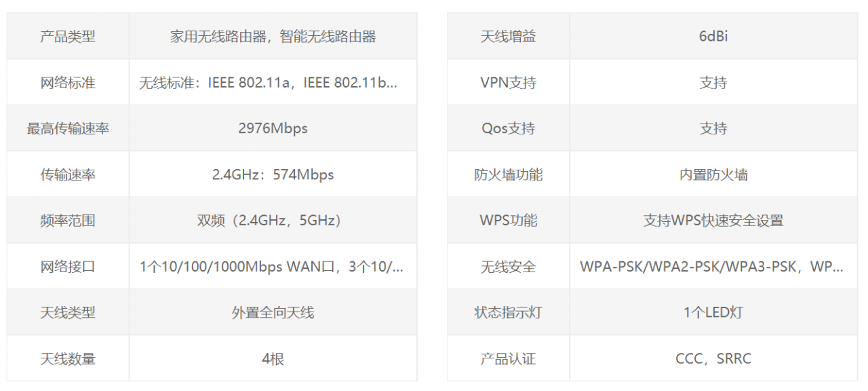868x391 pixels.
Task: Select the 4根 antenna count cell
Action: coord(273,358)
